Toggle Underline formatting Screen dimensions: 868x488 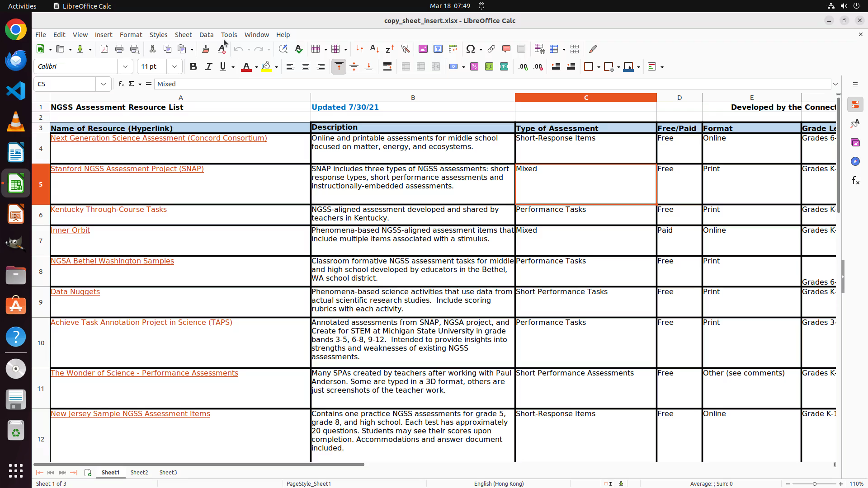[x=223, y=67]
